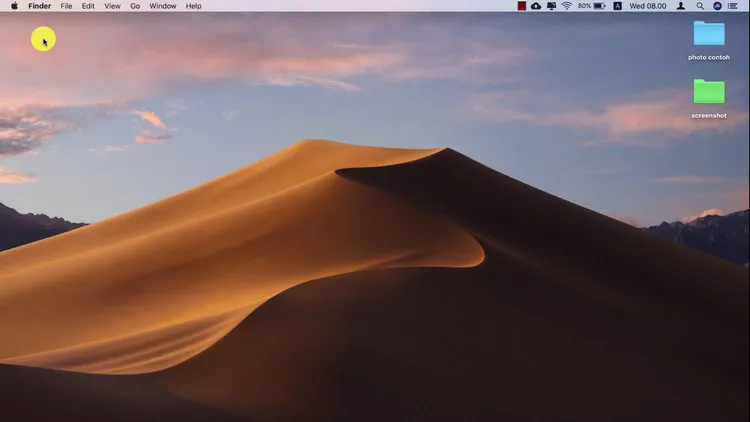Open the screen mirroring display menu
Viewport: 750px width, 422px height.
click(551, 6)
